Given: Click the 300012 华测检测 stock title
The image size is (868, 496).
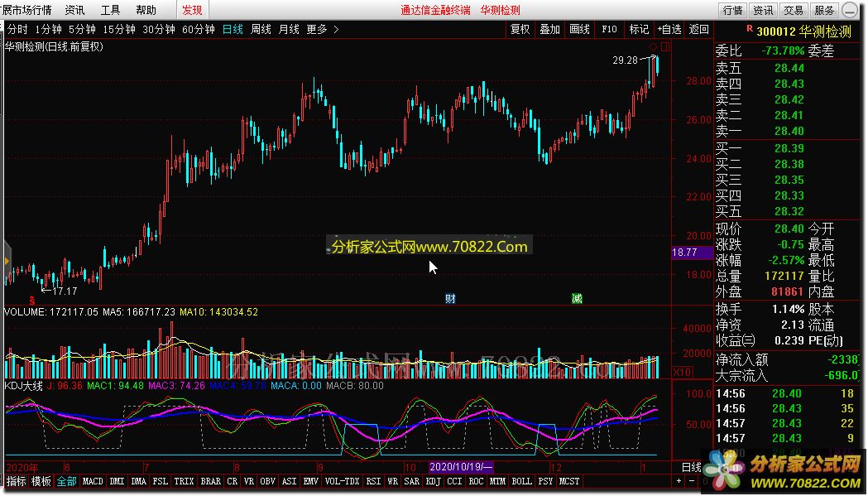Looking at the screenshot, I should pyautogui.click(x=803, y=31).
